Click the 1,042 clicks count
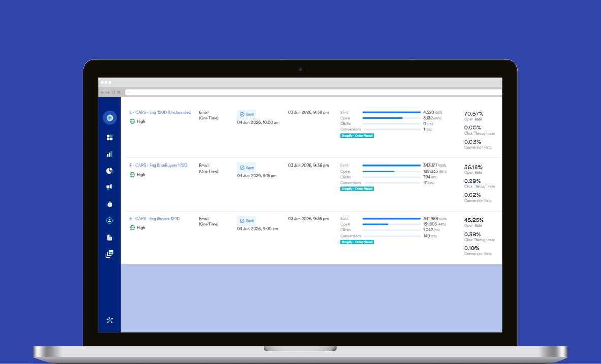The image size is (601, 364). click(x=428, y=230)
